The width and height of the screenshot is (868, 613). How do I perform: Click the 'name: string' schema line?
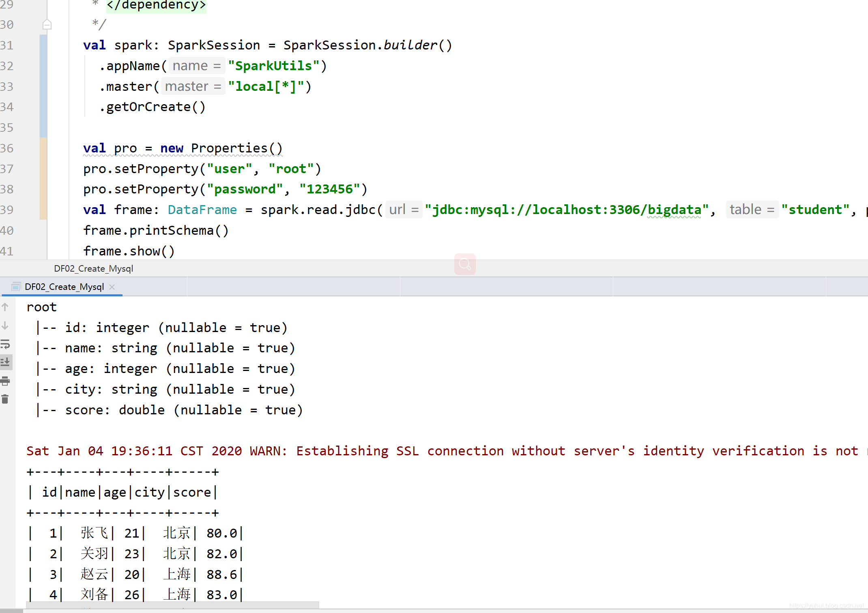[165, 348]
